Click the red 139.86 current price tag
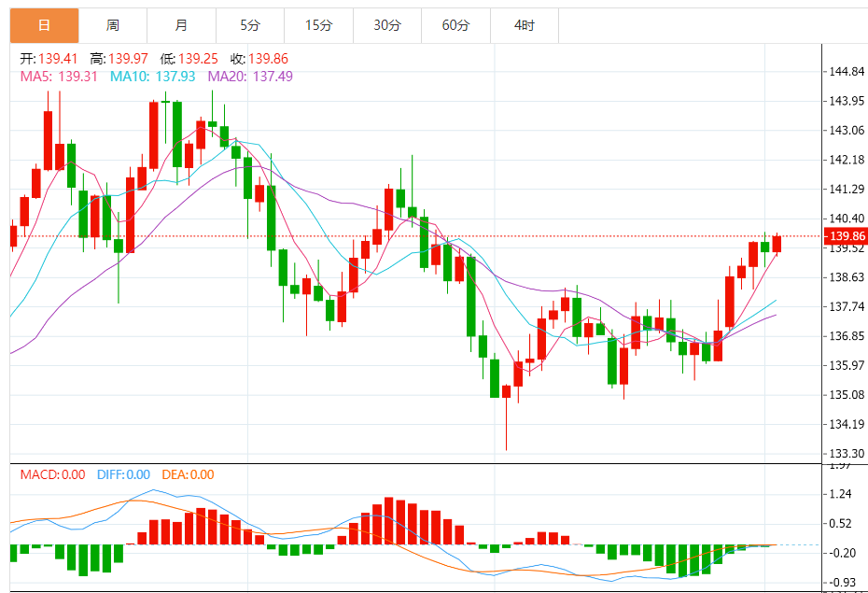Viewport: 868px width, 593px height. 846,236
